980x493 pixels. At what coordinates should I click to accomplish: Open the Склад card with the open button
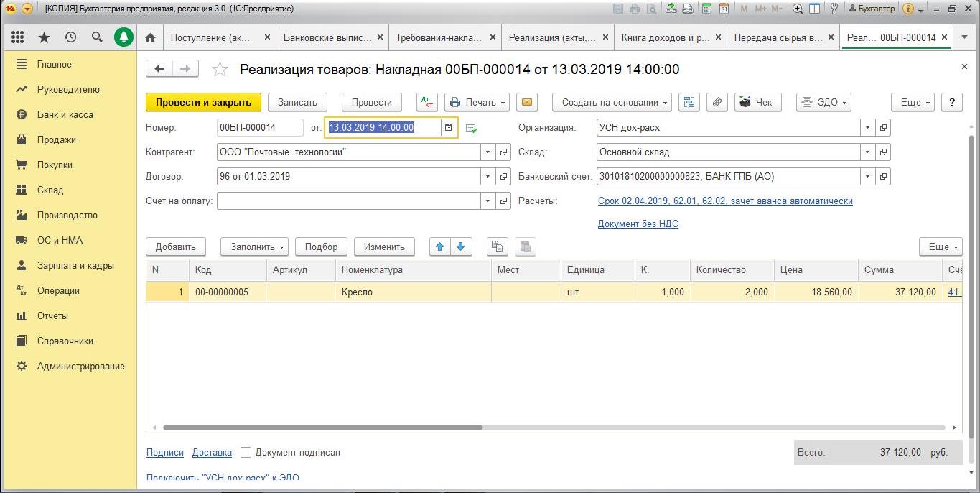click(x=884, y=152)
